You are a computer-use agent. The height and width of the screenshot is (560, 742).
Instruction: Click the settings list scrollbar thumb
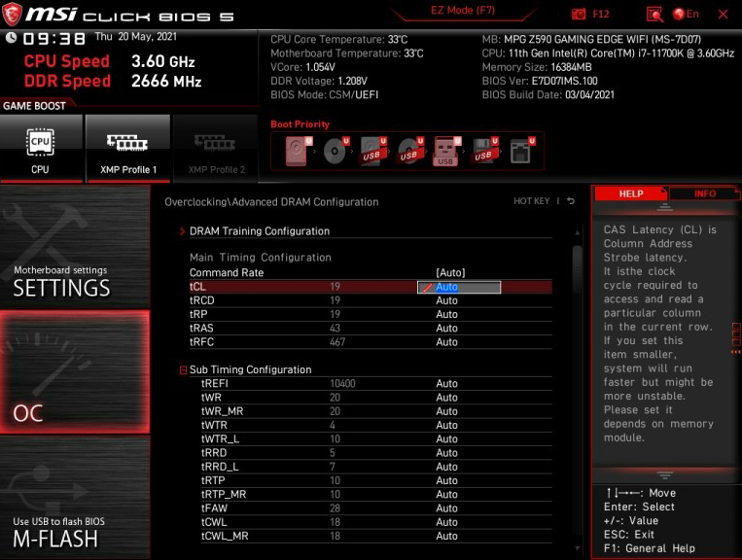pyautogui.click(x=577, y=268)
